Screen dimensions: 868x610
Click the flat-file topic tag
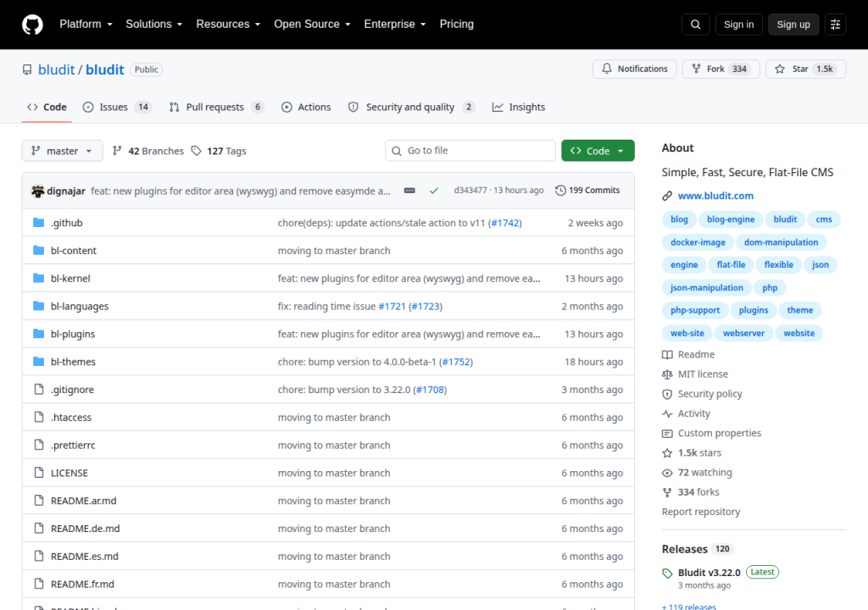click(x=731, y=265)
